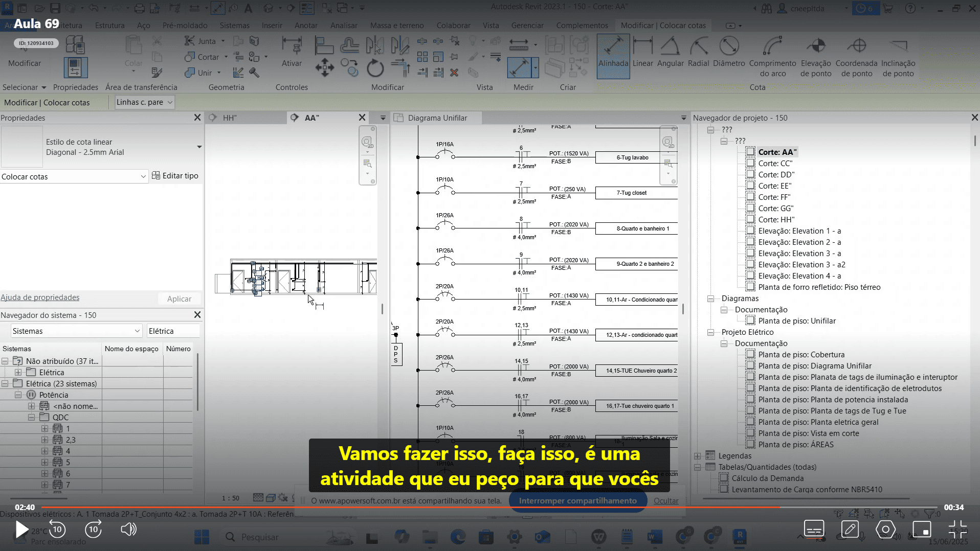Toggle the video volume speaker
The height and width of the screenshot is (551, 980).
tap(128, 529)
